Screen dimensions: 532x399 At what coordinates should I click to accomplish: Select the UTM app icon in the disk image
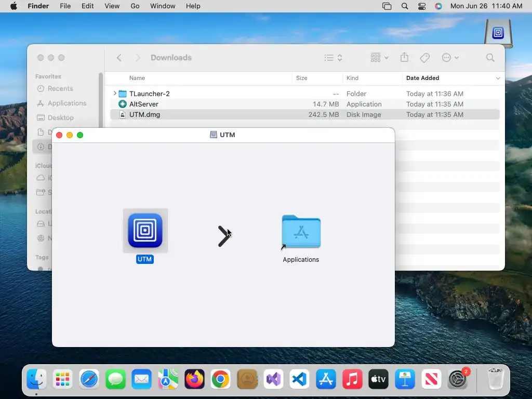click(145, 231)
